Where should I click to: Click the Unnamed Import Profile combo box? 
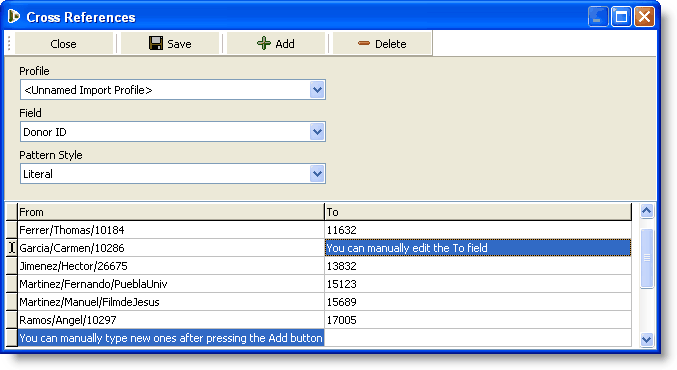click(173, 90)
